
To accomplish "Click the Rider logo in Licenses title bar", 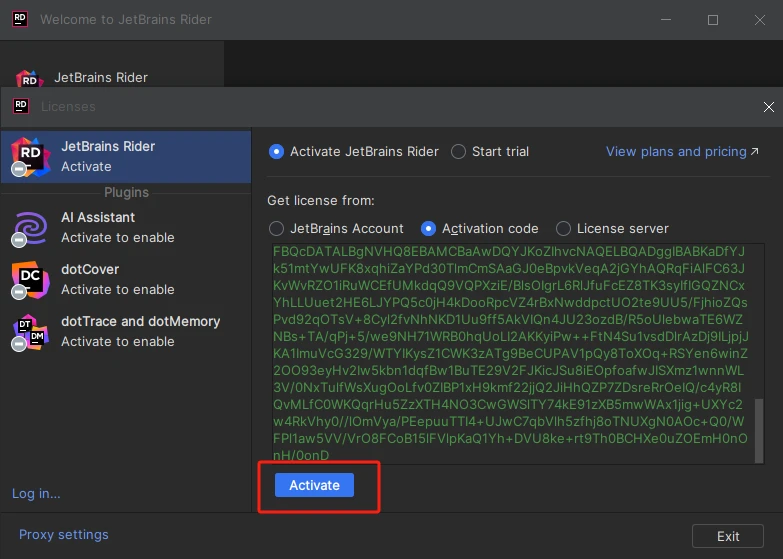I will pos(21,106).
